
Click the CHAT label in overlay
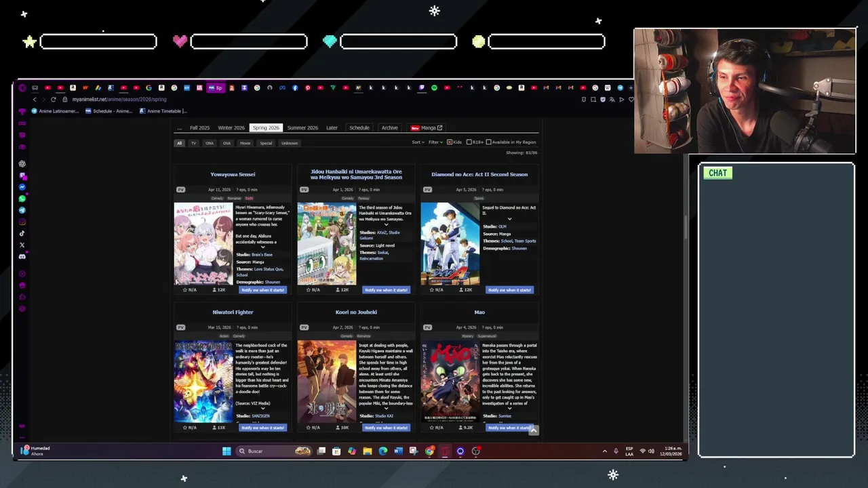pyautogui.click(x=717, y=173)
